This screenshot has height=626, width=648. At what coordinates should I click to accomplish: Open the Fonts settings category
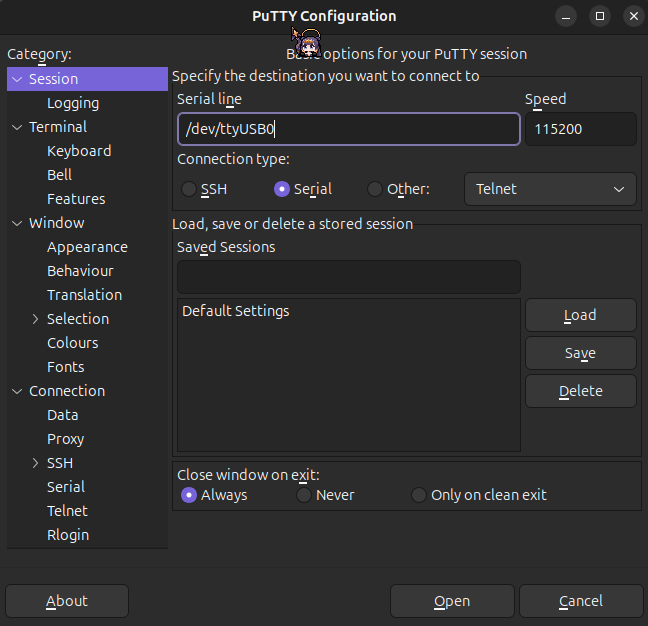(66, 367)
